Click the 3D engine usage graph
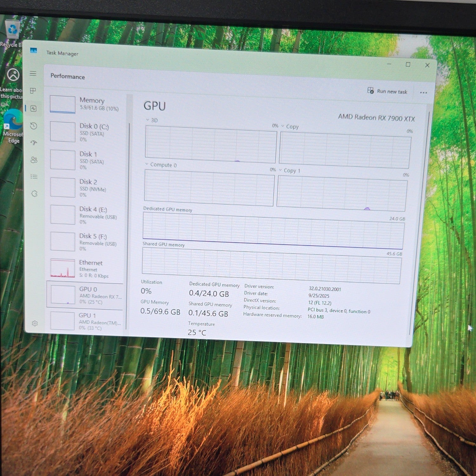Image resolution: width=476 pixels, height=476 pixels. (211, 145)
